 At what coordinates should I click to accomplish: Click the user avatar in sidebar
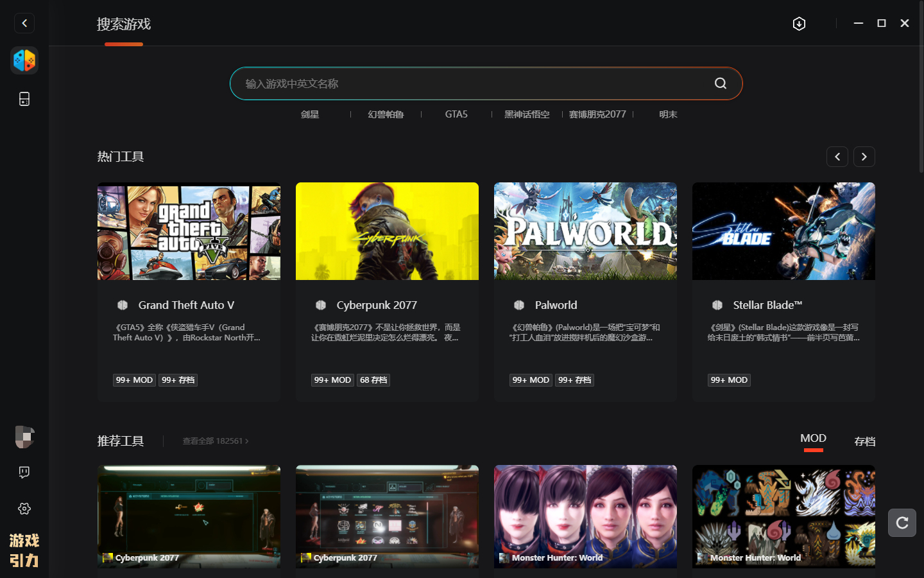pos(24,437)
